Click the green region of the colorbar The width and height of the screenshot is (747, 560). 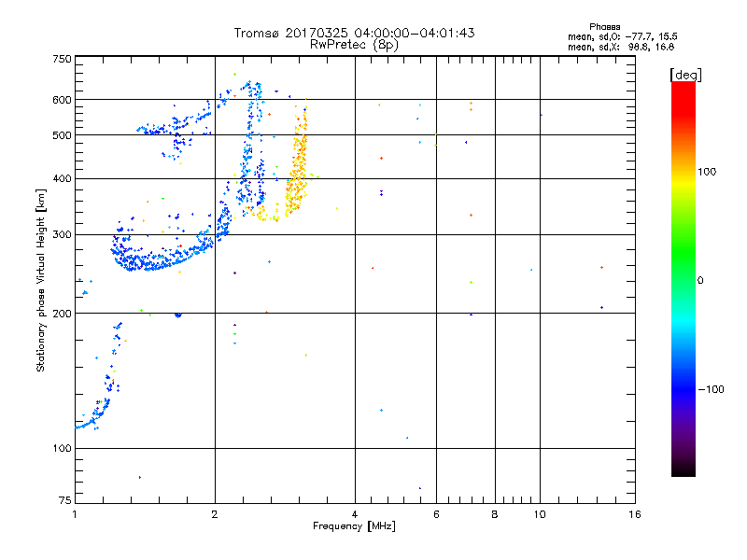(683, 266)
